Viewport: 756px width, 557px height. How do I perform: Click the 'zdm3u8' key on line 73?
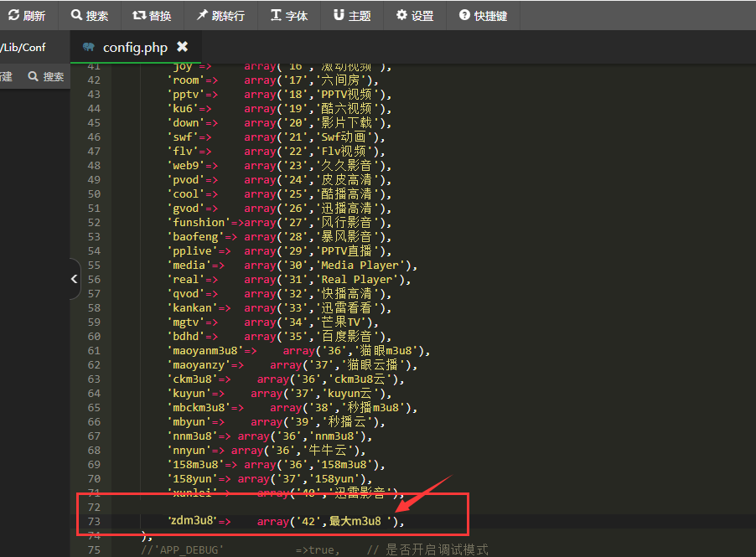pyautogui.click(x=192, y=521)
